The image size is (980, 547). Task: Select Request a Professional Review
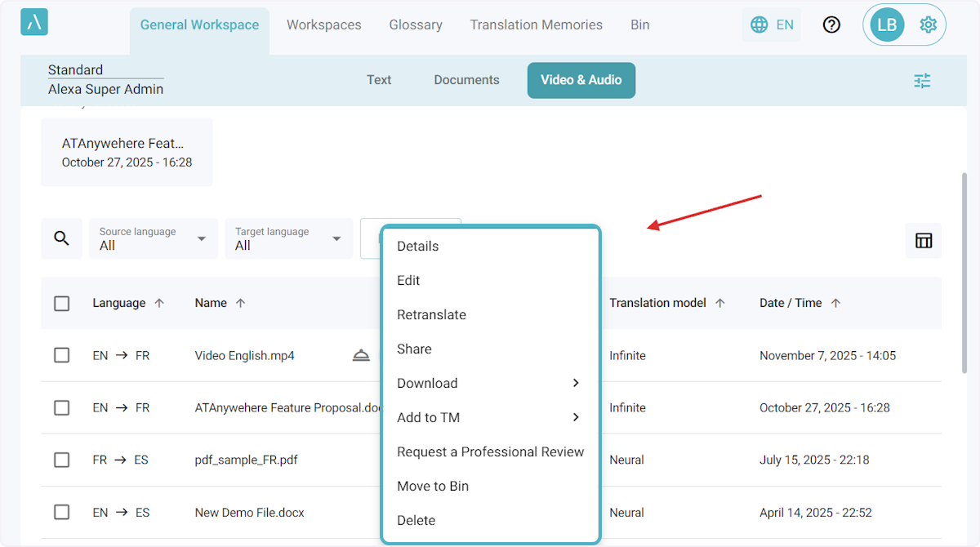pyautogui.click(x=490, y=452)
